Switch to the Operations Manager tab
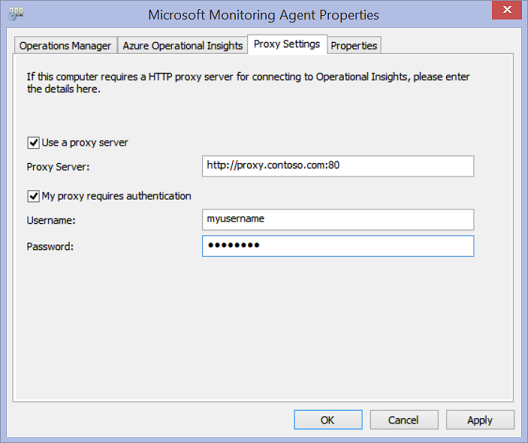The image size is (528, 443). [x=65, y=45]
